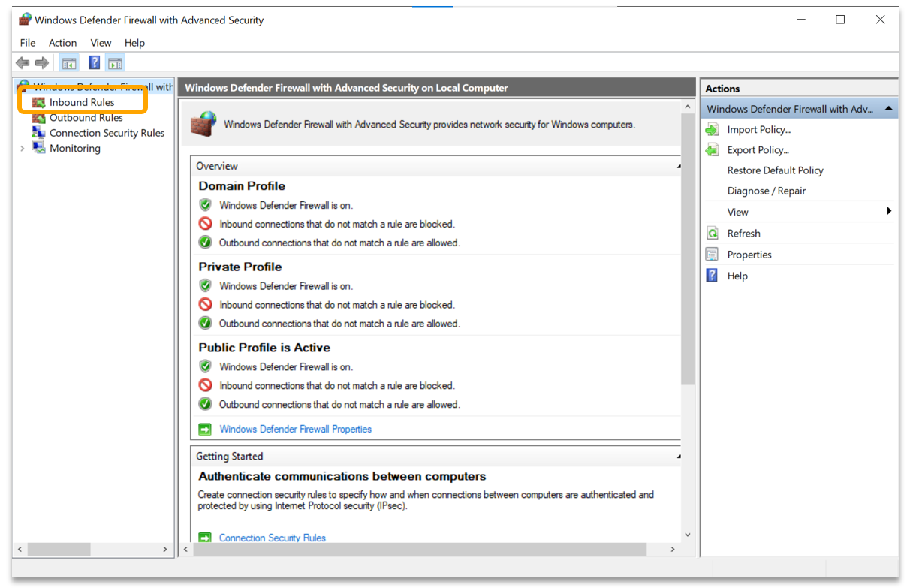Open the File menu
The image size is (907, 588).
tap(28, 43)
